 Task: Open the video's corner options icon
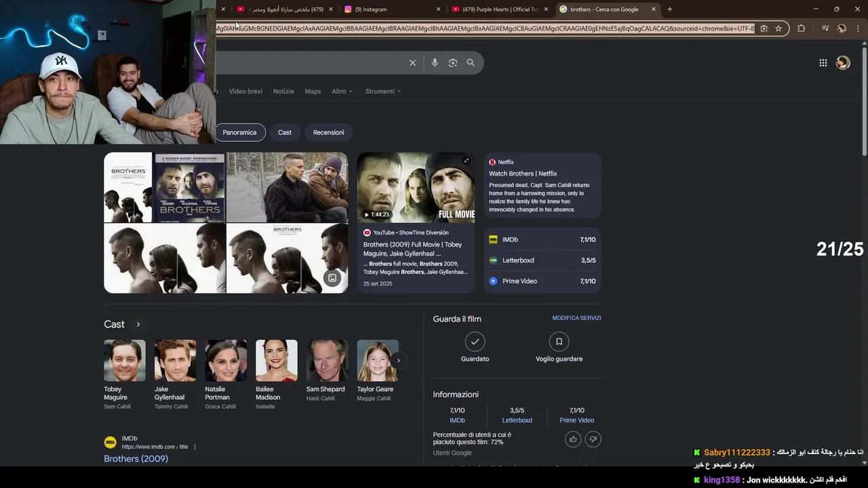467,161
